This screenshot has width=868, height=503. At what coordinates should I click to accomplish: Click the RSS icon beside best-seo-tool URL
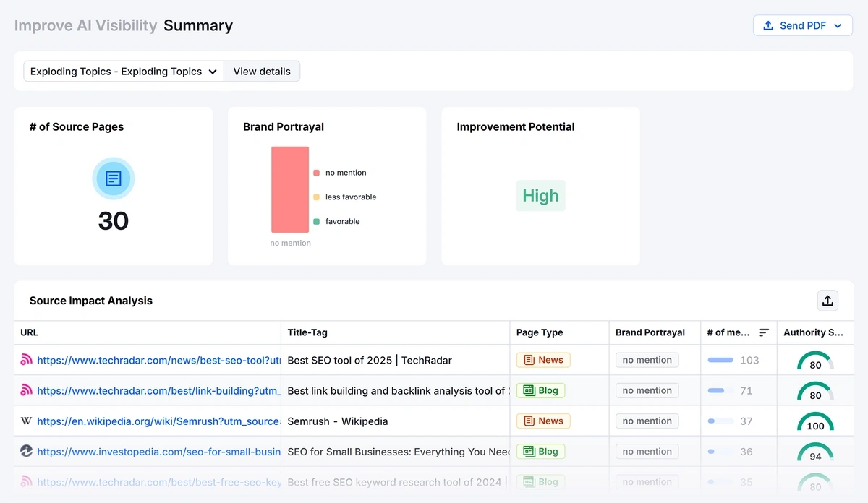pos(26,360)
